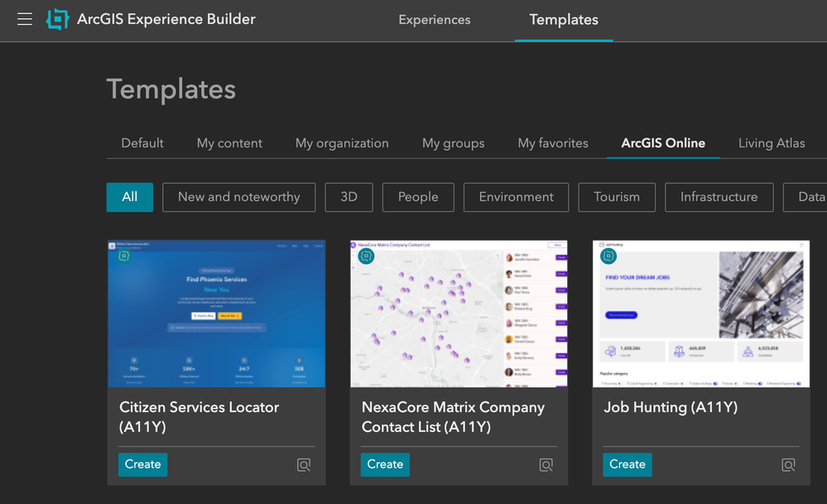
Task: Open the My groups tab
Action: 453,143
